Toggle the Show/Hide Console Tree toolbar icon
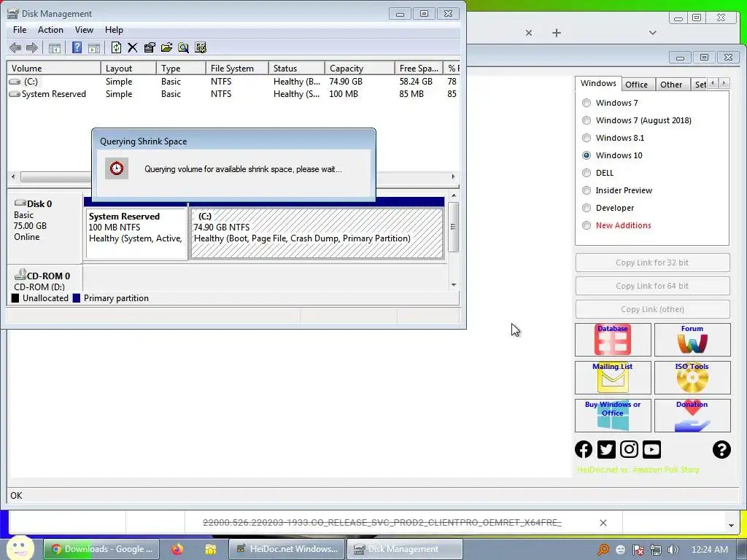Image resolution: width=747 pixels, height=560 pixels. [55, 47]
